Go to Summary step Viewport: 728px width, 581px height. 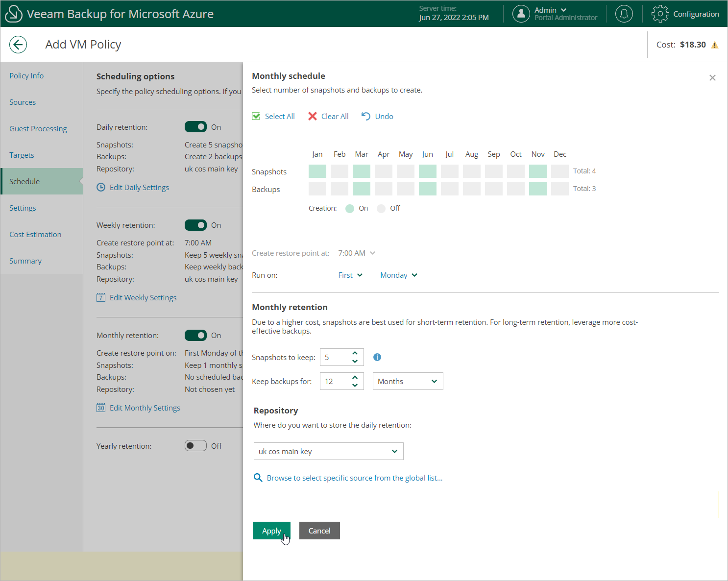coord(25,261)
